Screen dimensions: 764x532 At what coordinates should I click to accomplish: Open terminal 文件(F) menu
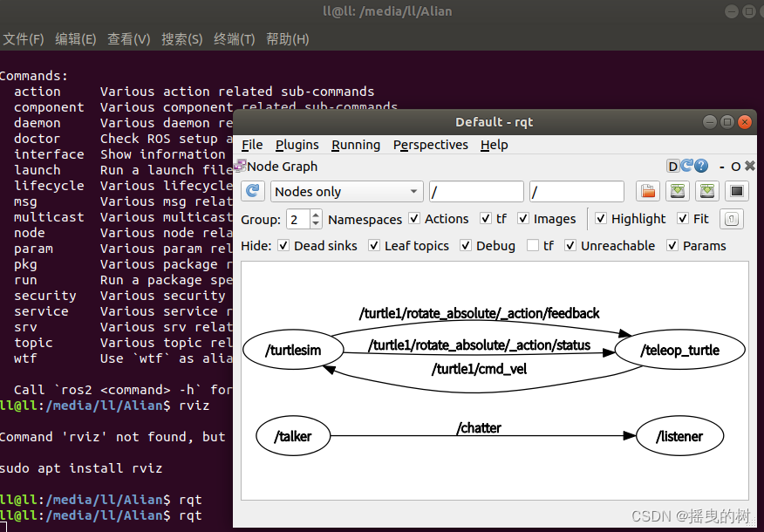click(x=24, y=39)
